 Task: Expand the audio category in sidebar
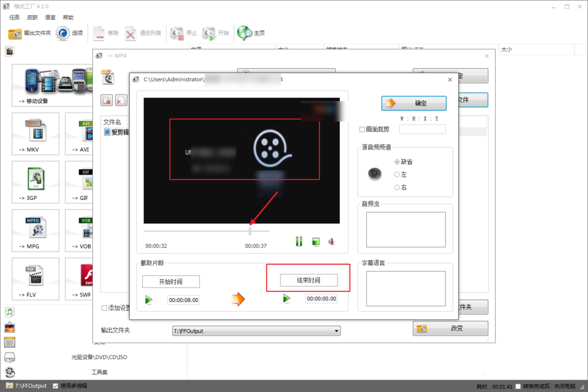(x=9, y=312)
